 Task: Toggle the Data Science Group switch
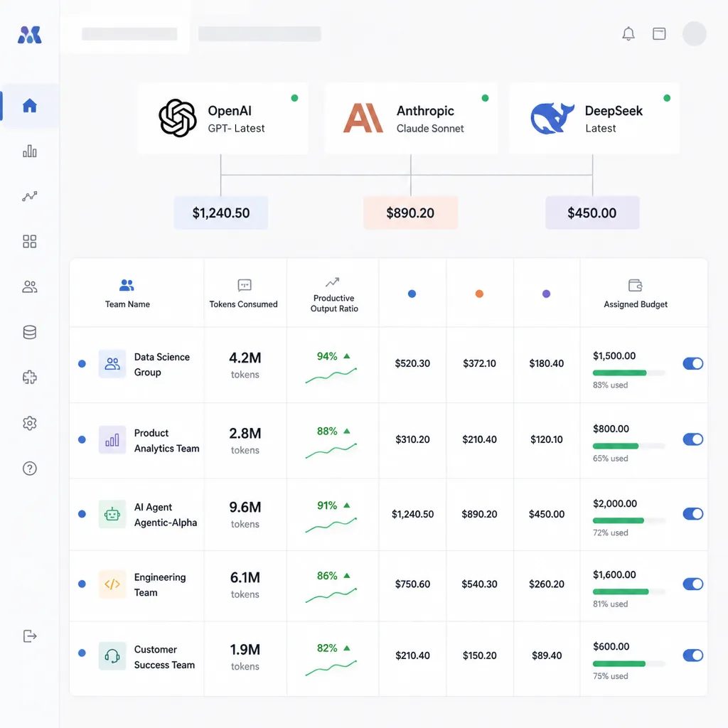coord(692,363)
